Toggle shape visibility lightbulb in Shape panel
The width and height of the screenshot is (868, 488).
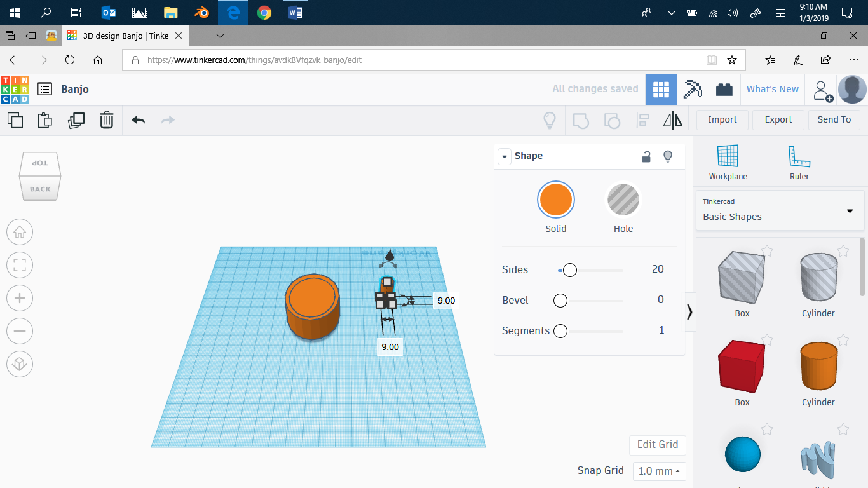coord(668,156)
